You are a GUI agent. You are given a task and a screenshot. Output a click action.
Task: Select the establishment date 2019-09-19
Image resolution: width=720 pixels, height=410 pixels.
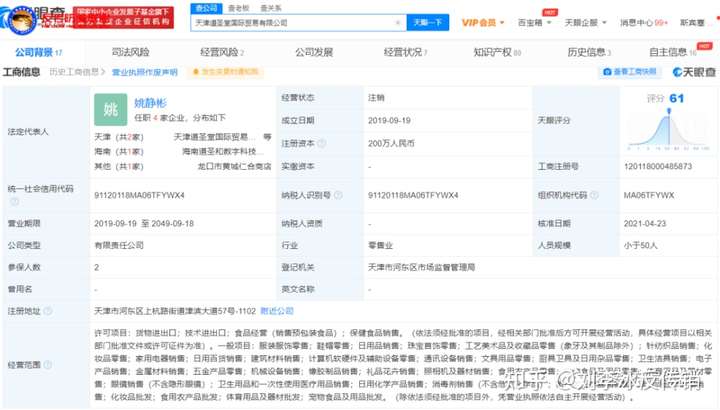[389, 120]
